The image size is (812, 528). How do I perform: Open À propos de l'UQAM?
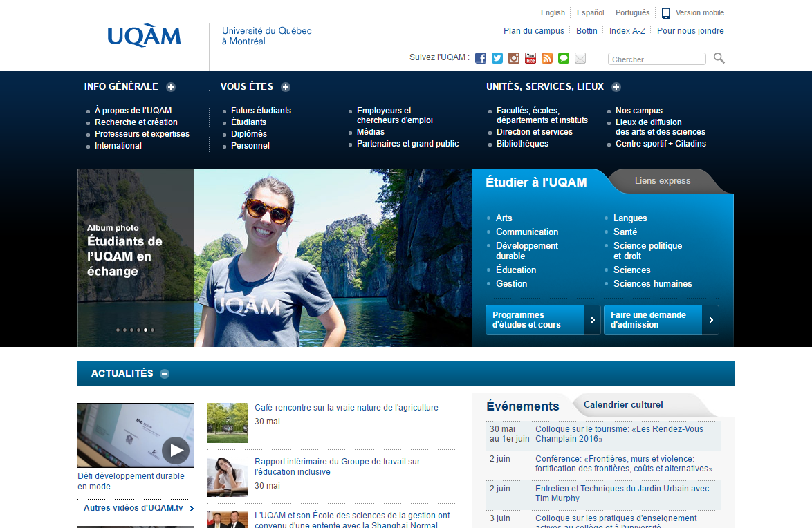tap(133, 111)
